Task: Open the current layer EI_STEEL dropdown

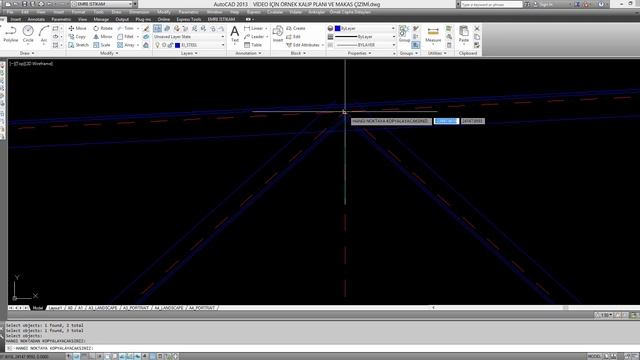Action: [x=189, y=45]
